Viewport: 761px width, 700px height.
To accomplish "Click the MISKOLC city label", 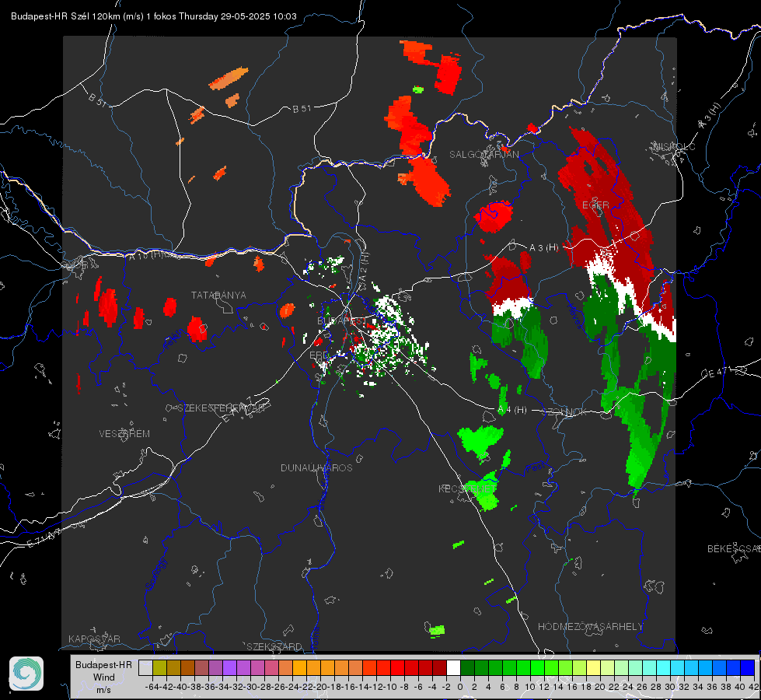I will coord(675,147).
